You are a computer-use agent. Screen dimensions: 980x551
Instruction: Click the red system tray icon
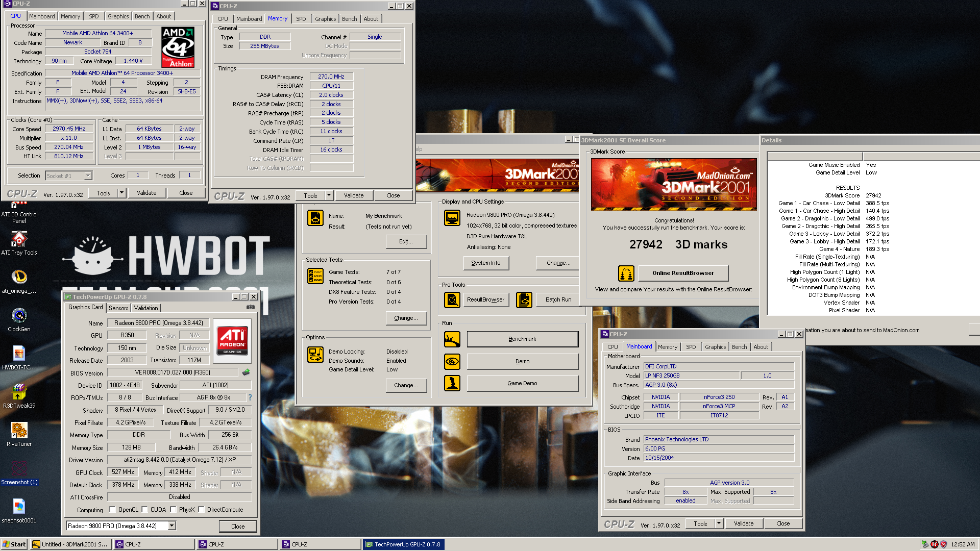pos(934,544)
